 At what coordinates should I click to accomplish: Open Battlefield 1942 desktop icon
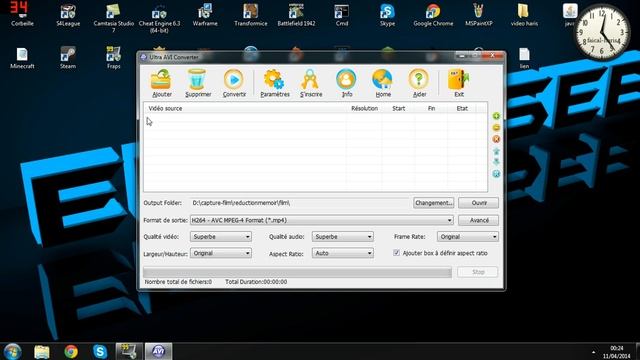click(x=296, y=14)
